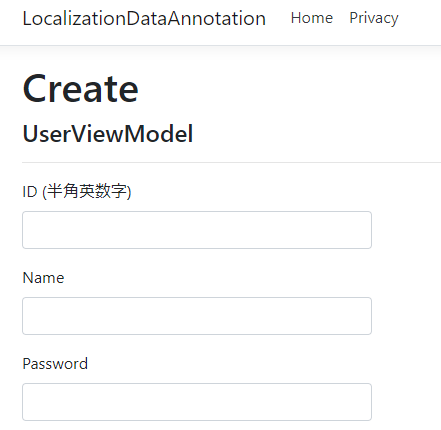Click the empty navbar space beside Privacy
This screenshot has width=441, height=430.
pyautogui.click(x=420, y=18)
